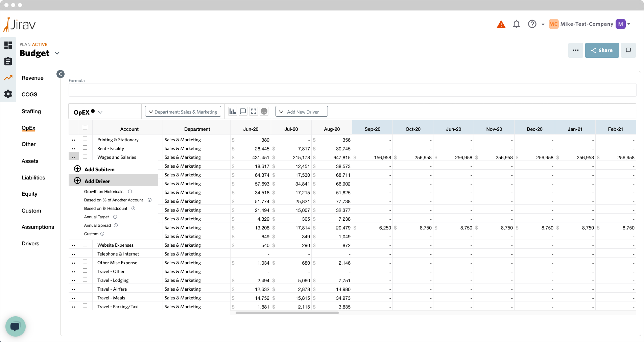Toggle fullscreen expand icon in toolbar

[x=254, y=112]
